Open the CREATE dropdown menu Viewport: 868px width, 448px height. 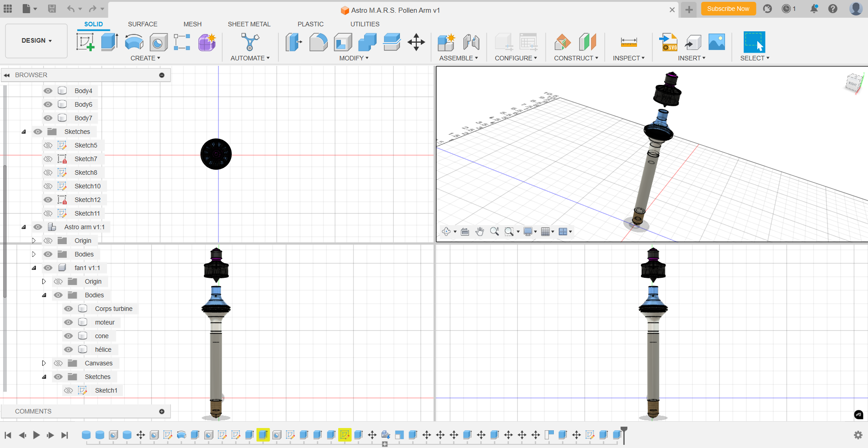145,58
